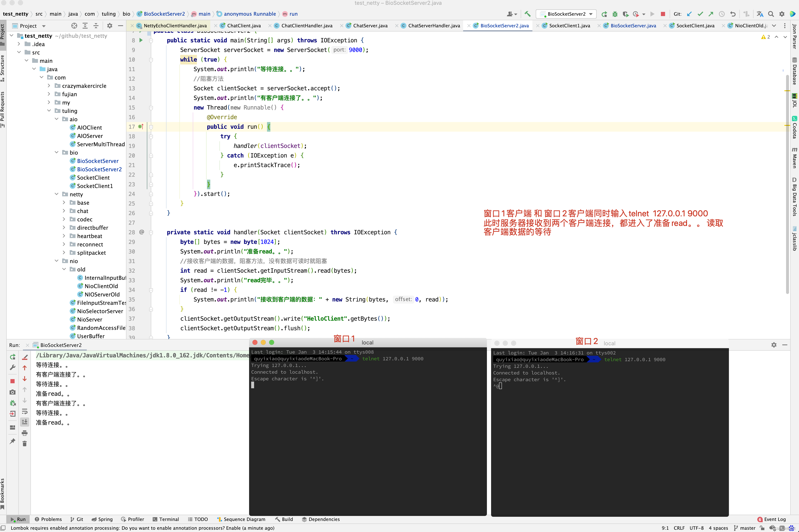
Task: Click CRLF line separator in status bar
Action: click(x=679, y=528)
